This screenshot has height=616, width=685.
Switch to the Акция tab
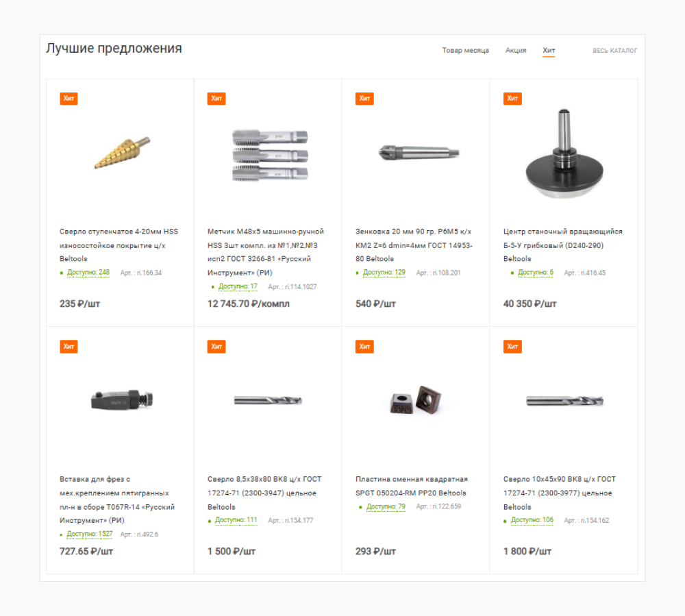516,50
